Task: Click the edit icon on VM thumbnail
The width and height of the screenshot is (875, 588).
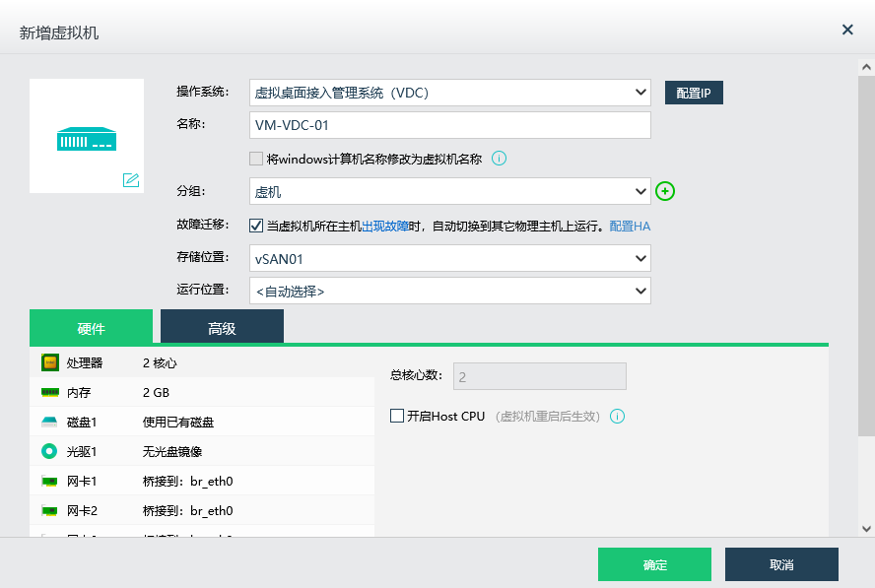Action: click(x=131, y=179)
